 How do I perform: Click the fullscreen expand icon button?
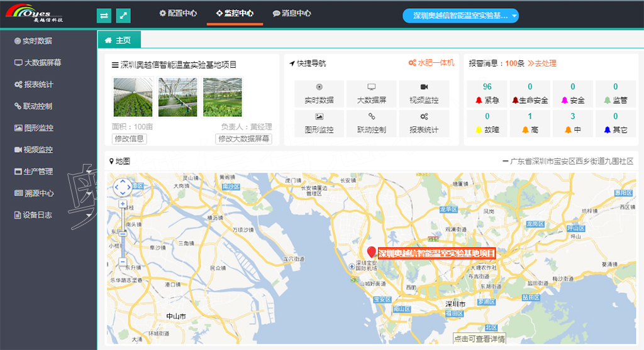[124, 15]
